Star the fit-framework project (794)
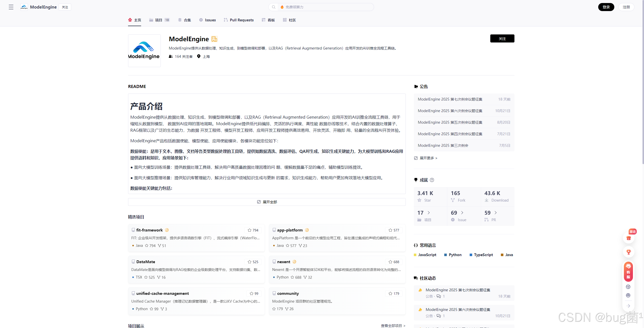This screenshot has width=644, height=328. pos(253,230)
